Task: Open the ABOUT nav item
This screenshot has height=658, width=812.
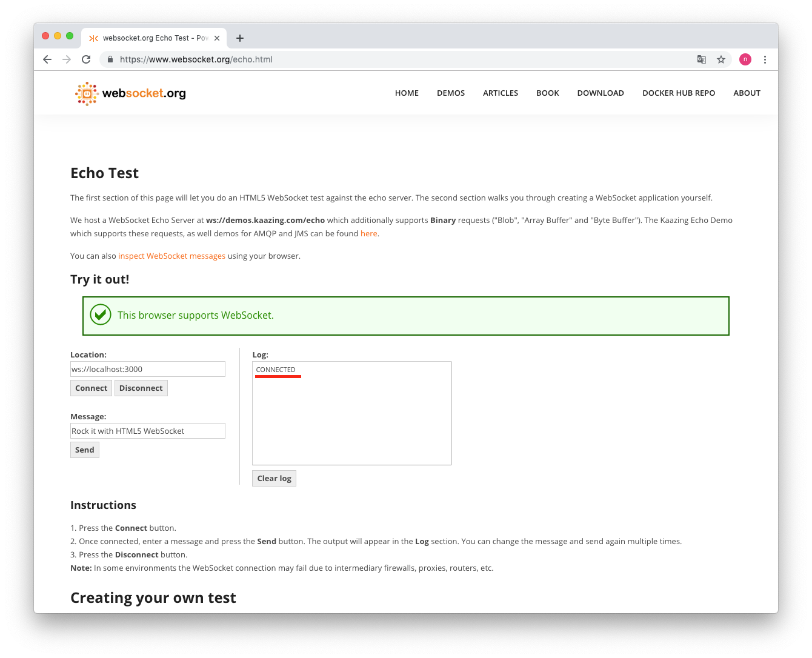Action: coord(747,93)
